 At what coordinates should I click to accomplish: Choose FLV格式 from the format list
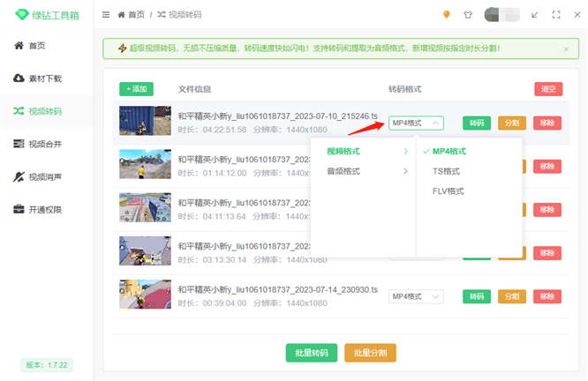pyautogui.click(x=448, y=190)
